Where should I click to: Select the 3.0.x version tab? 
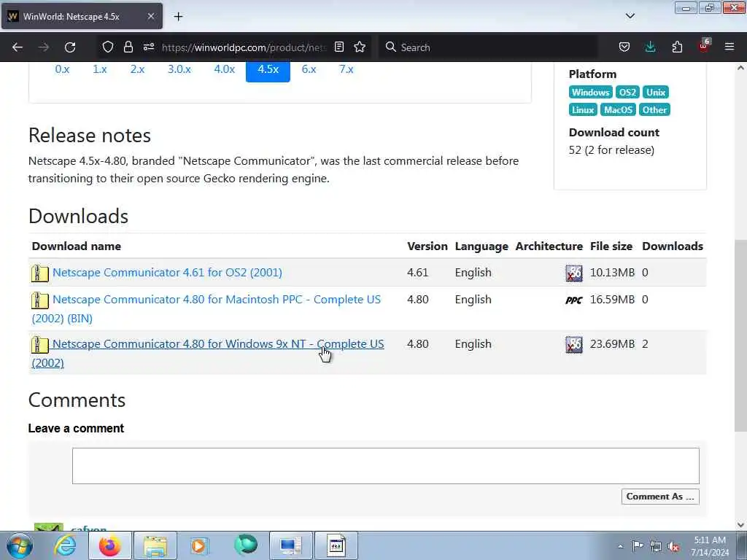click(x=179, y=69)
